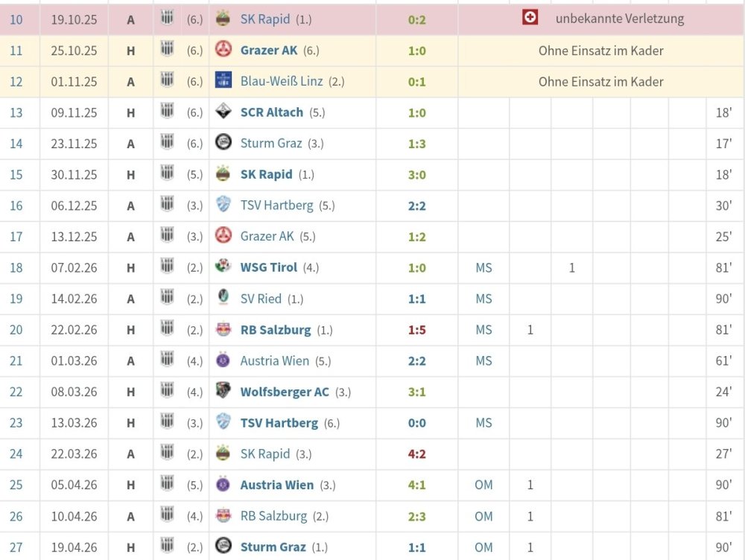Click the Sturm Graz crest on matchday 14
This screenshot has height=560, width=745.
[223, 144]
